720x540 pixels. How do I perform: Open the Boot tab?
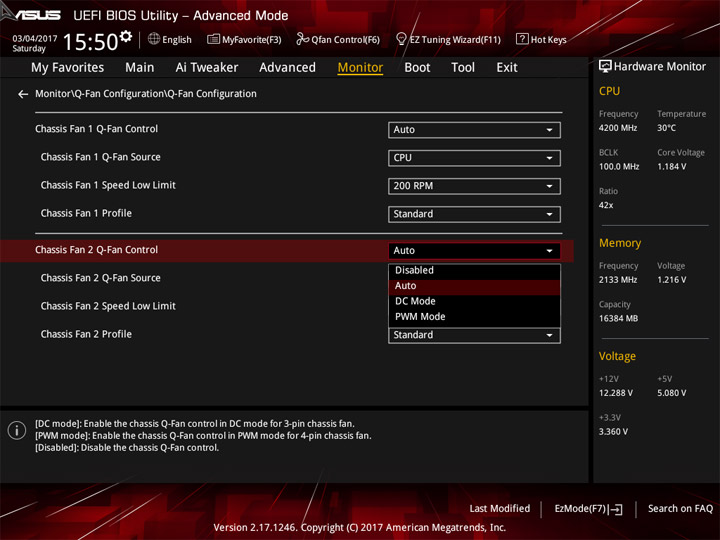[x=417, y=68]
